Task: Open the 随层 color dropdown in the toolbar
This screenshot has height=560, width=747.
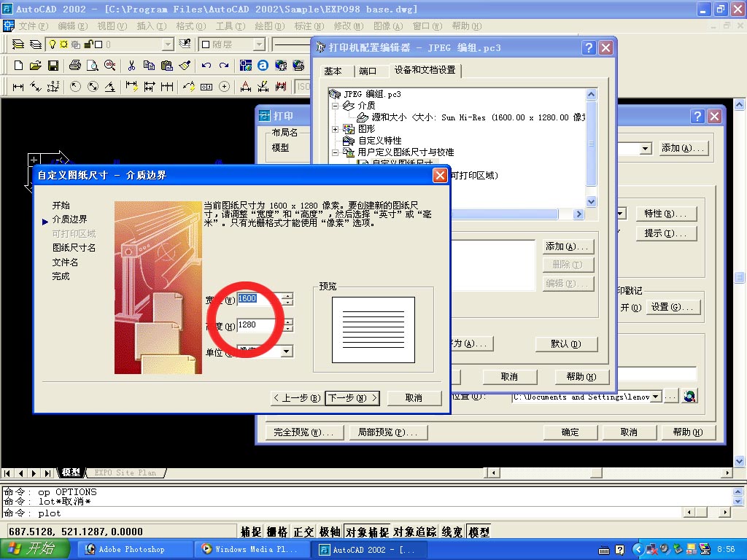Action: click(x=259, y=44)
